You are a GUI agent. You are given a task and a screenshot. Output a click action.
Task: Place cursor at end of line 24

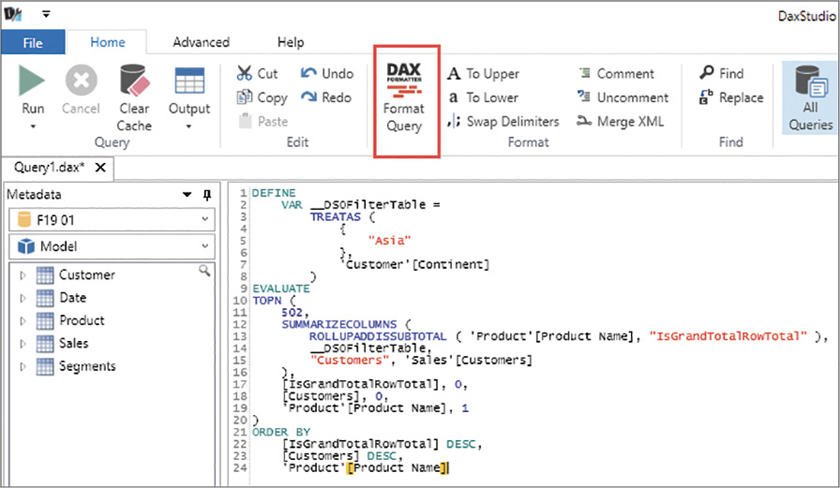click(x=449, y=468)
